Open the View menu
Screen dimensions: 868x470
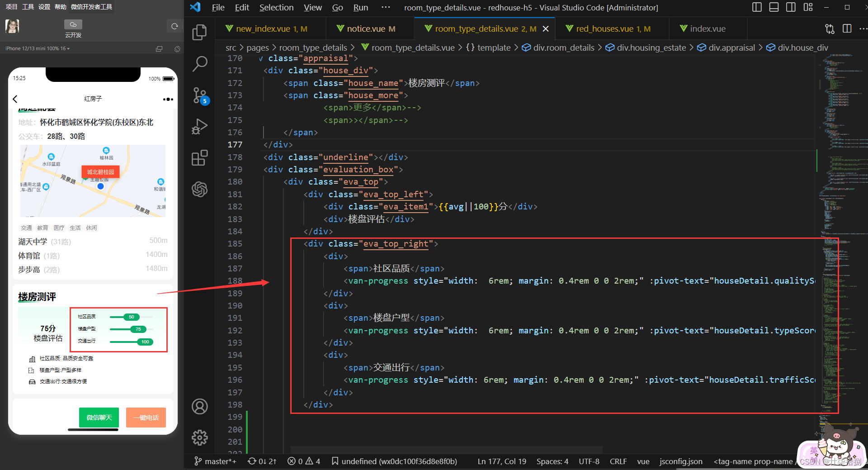click(x=313, y=7)
